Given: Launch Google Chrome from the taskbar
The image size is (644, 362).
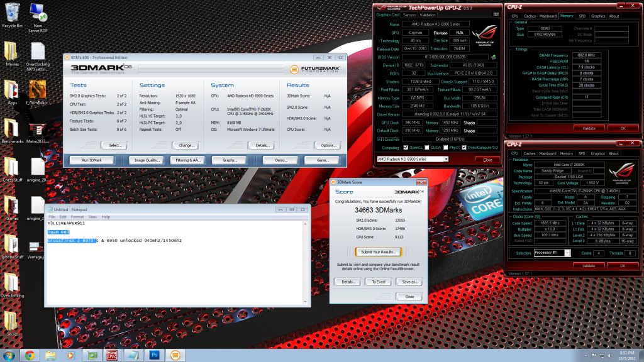Looking at the screenshot, I should pos(30,356).
